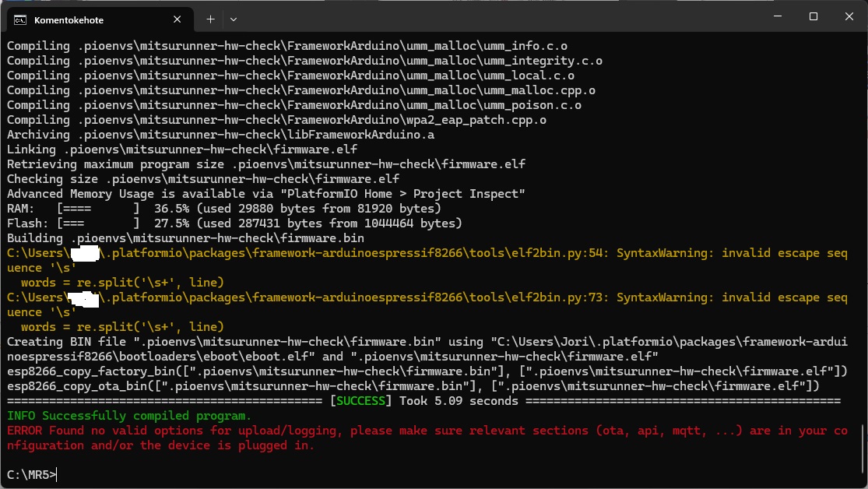
Task: Click the green SUCCESS label
Action: tap(361, 401)
